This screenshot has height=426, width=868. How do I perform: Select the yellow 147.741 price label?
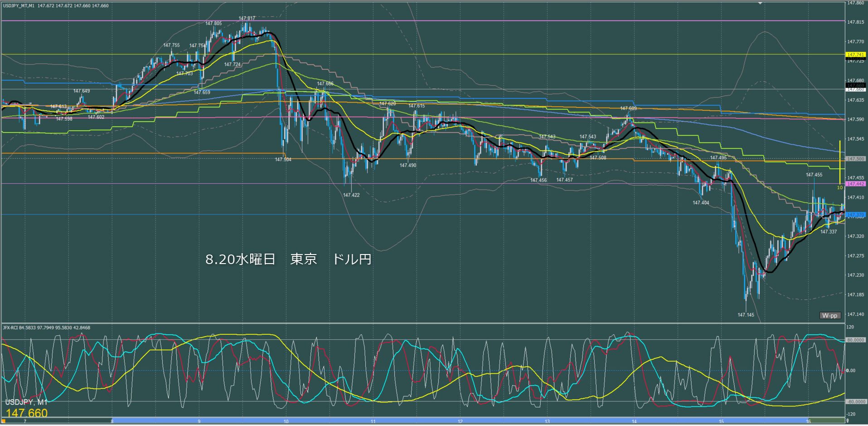(855, 54)
